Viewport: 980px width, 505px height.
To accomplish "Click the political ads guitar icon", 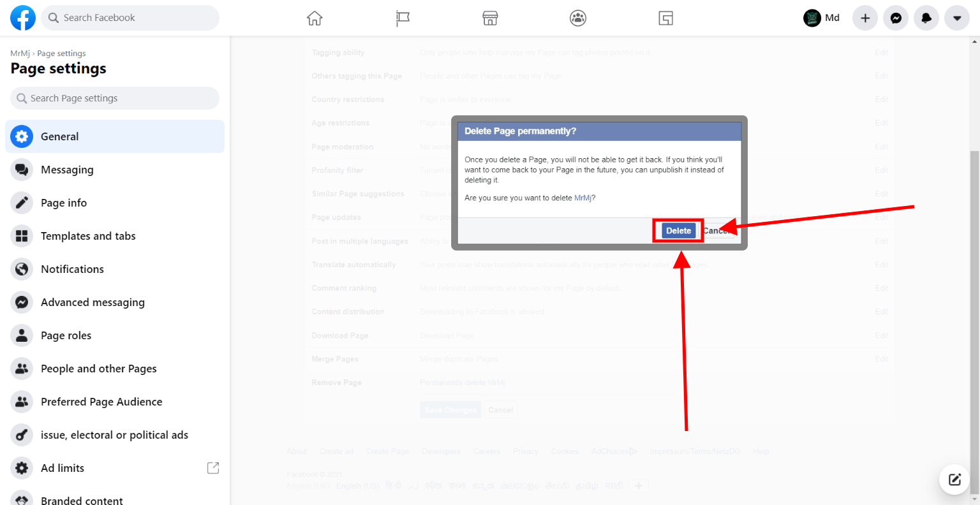I will pos(22,435).
